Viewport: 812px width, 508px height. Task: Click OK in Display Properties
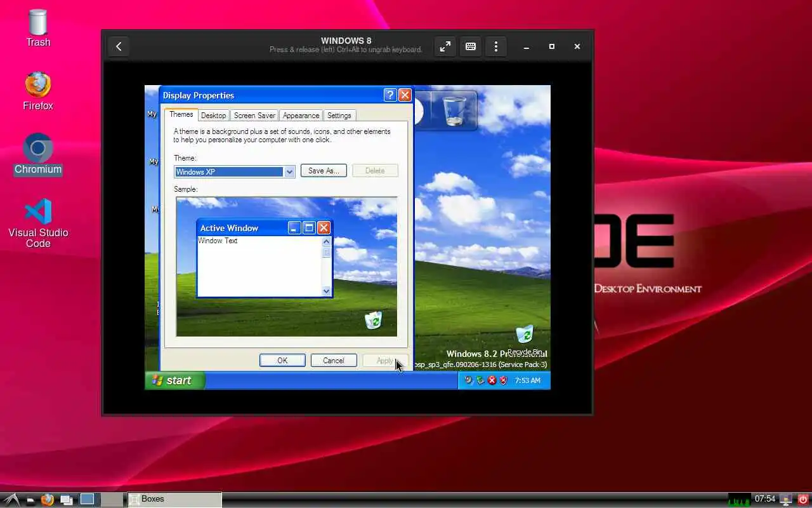pyautogui.click(x=282, y=361)
